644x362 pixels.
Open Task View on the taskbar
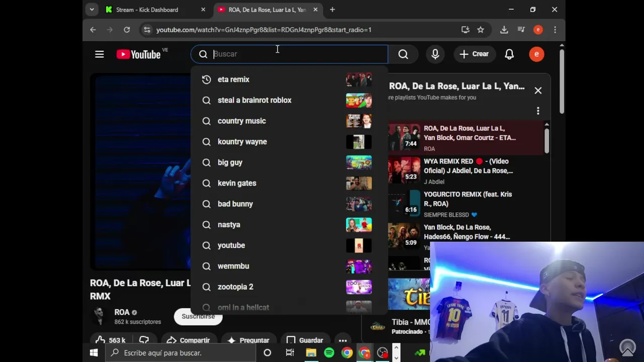290,353
